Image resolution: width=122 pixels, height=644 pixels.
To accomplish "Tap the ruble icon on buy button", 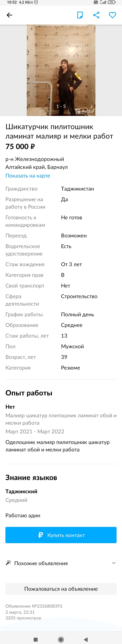I will (x=41, y=535).
